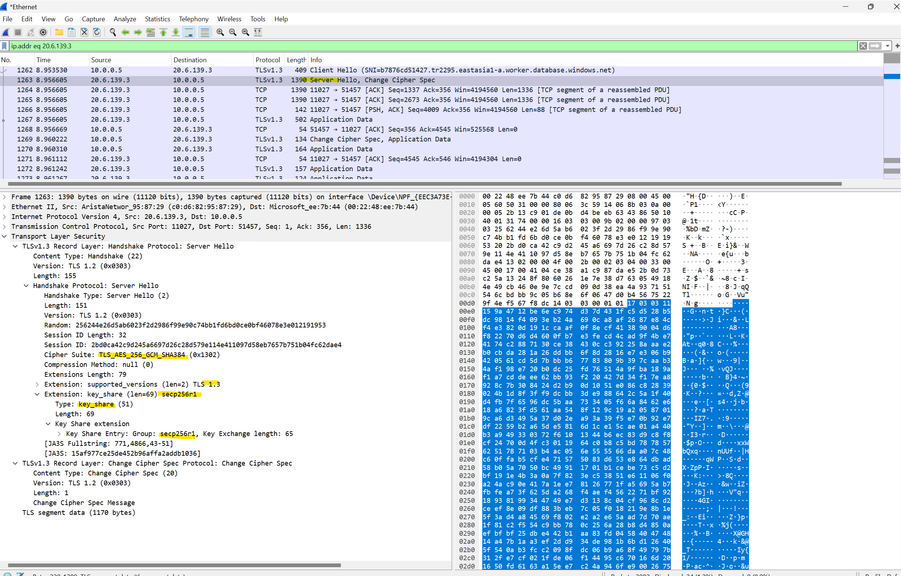The width and height of the screenshot is (901, 576).
Task: Apply the display filter arrow
Action: (x=875, y=46)
